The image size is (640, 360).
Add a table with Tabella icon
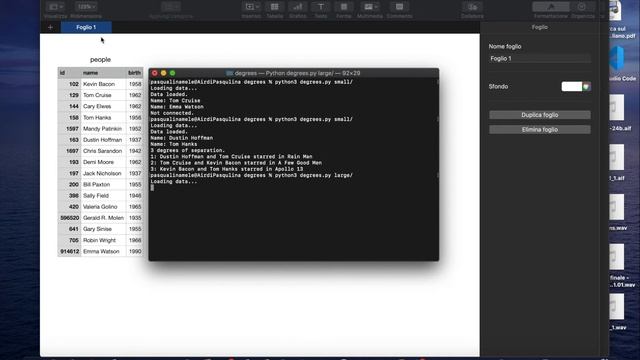pos(275,7)
